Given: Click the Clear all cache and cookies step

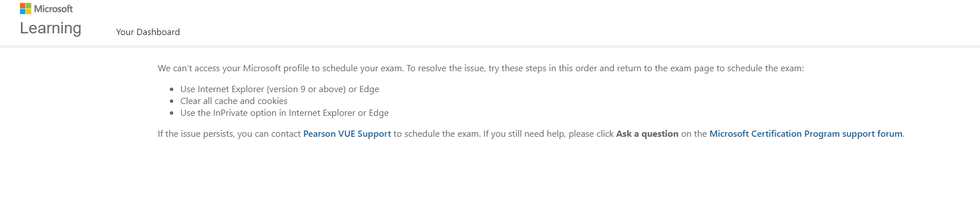Looking at the screenshot, I should [x=234, y=101].
